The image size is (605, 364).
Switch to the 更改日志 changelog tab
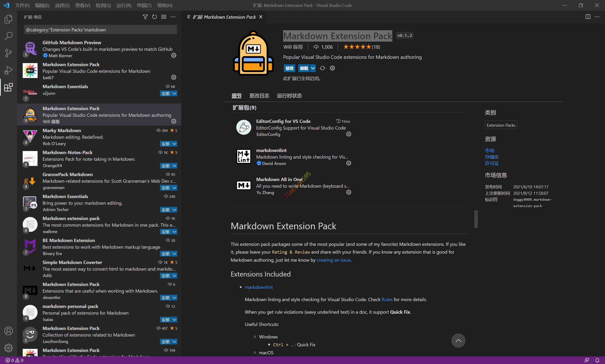(259, 96)
